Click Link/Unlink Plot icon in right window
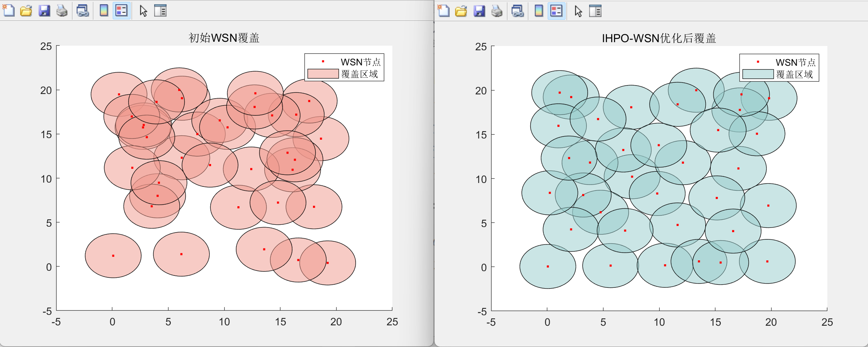 click(517, 11)
